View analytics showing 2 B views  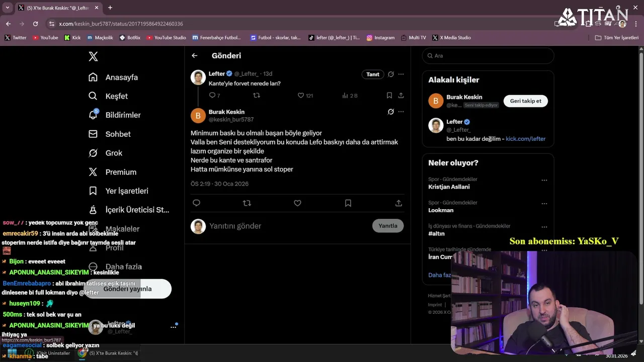[x=350, y=96]
